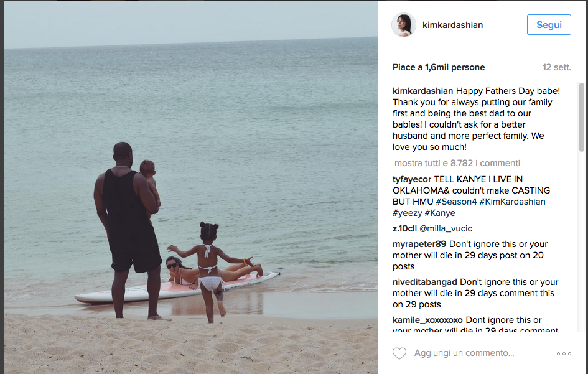Click the comments scrollbar thumb
Image resolution: width=588 pixels, height=374 pixels.
[x=582, y=117]
